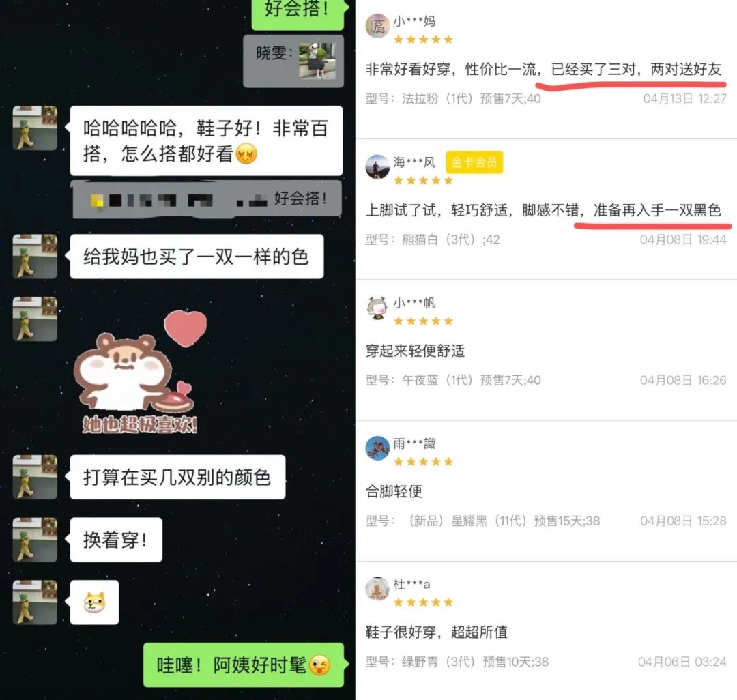Open reviewer 小***妈 avatar
The image size is (737, 700).
pos(377,26)
